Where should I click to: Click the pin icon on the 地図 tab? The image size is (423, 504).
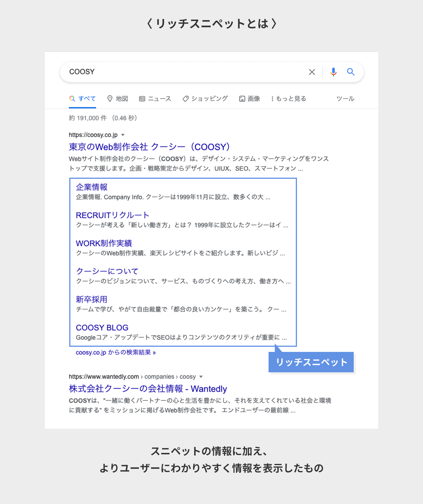(x=110, y=99)
